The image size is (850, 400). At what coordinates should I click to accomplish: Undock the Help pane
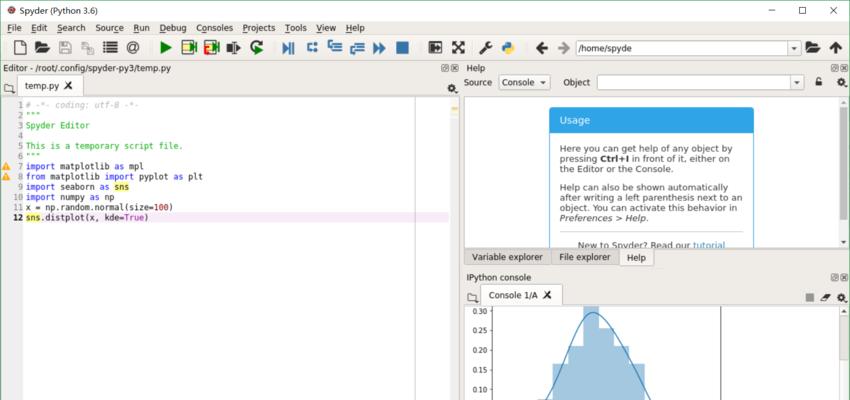point(835,68)
